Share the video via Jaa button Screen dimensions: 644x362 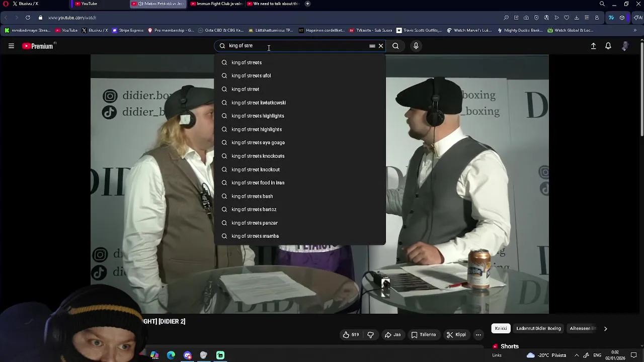click(392, 335)
